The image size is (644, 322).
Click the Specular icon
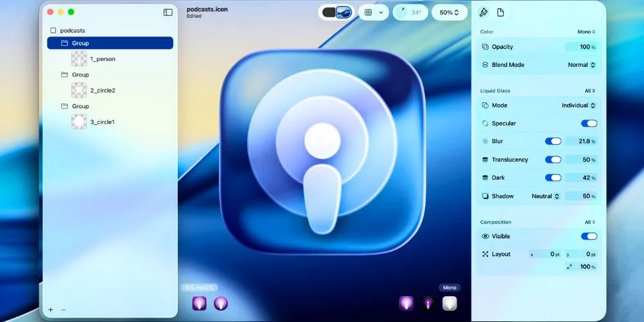(x=485, y=123)
